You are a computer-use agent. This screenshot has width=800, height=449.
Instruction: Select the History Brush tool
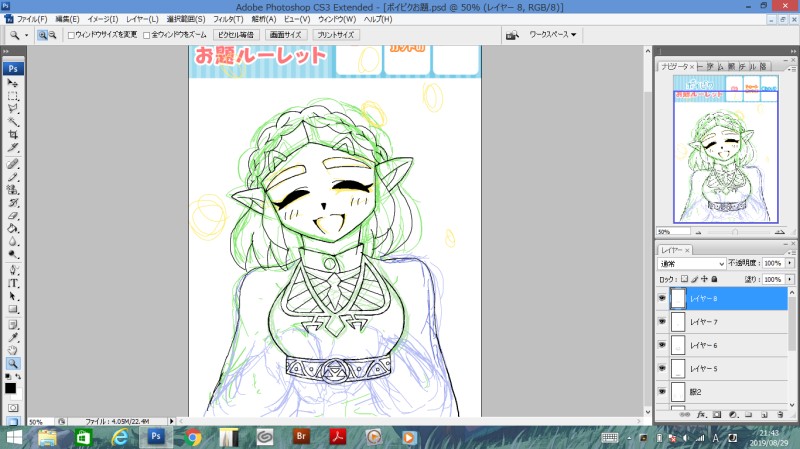(x=13, y=203)
